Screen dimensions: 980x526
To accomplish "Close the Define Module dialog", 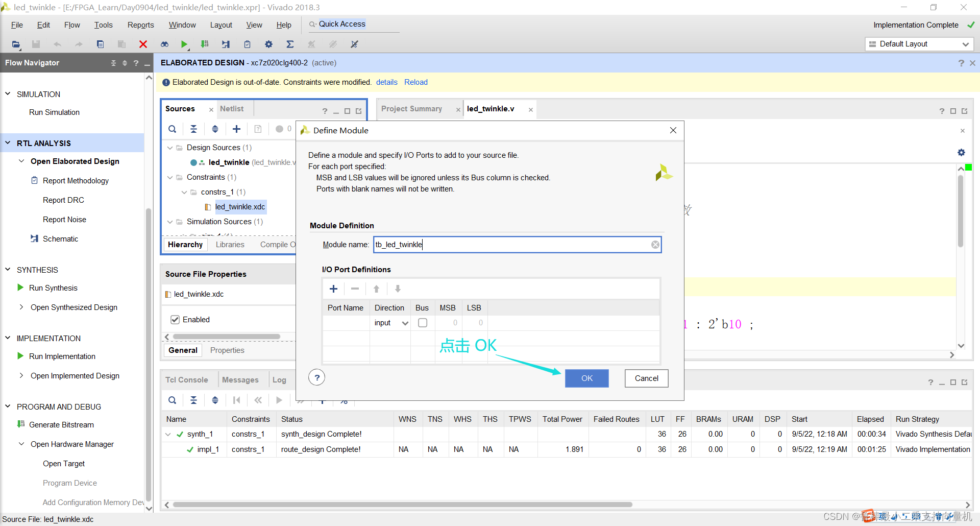I will (x=673, y=130).
